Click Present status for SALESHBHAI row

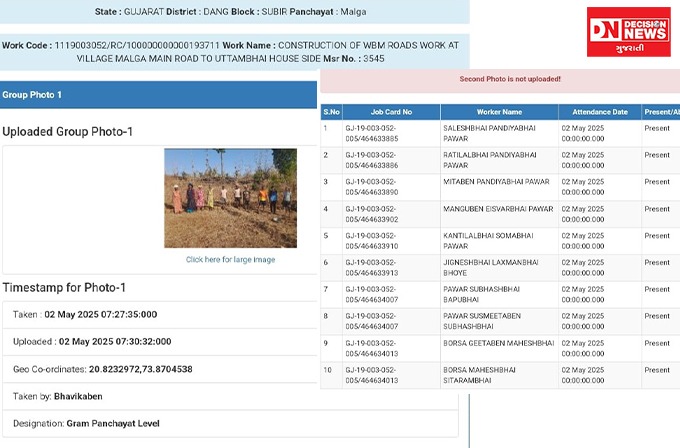pos(657,128)
